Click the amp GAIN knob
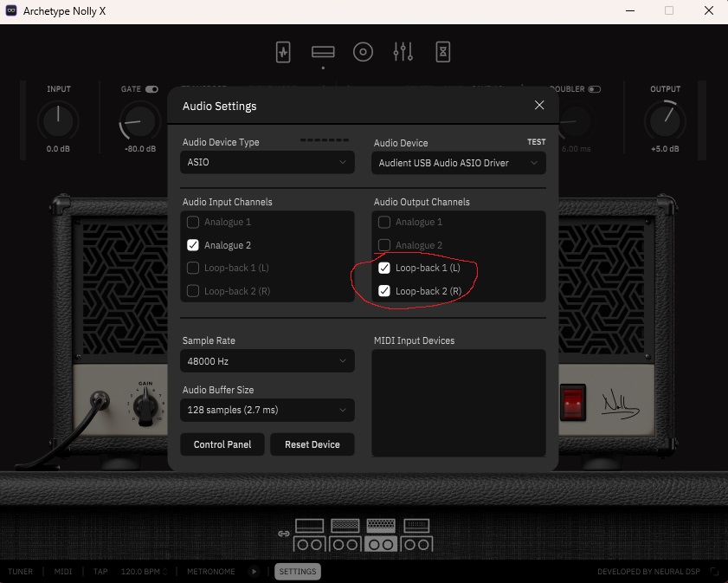Image resolution: width=728 pixels, height=583 pixels. click(145, 405)
